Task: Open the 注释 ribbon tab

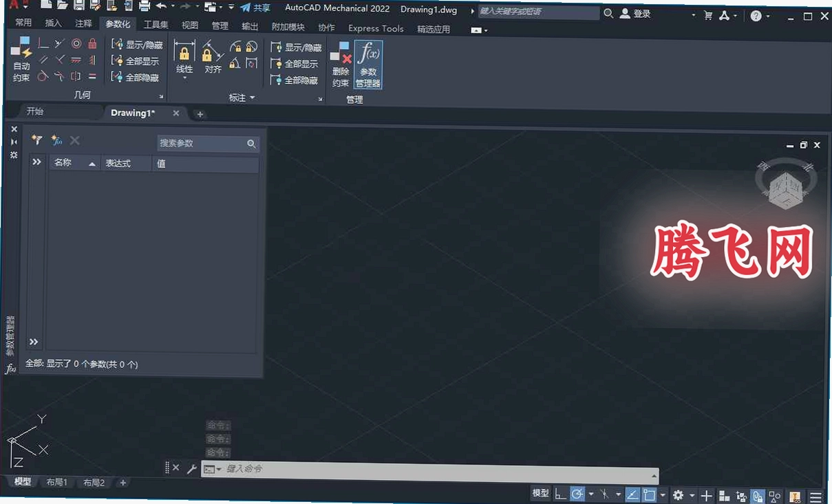Action: click(83, 24)
